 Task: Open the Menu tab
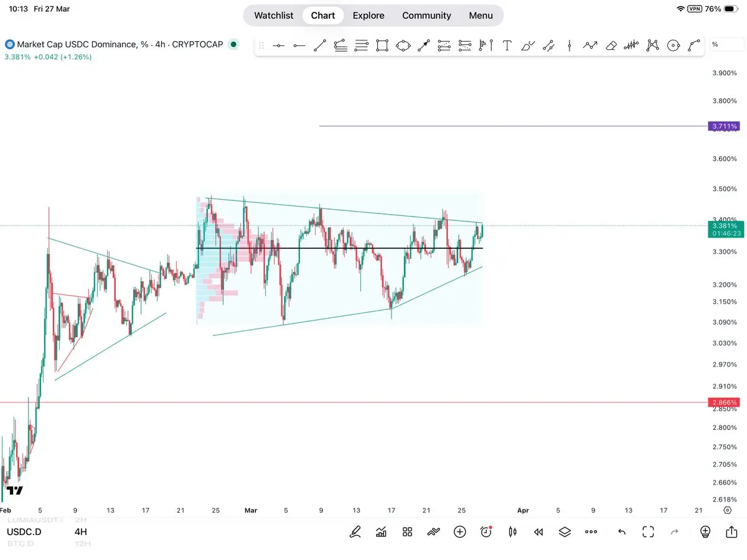tap(481, 16)
